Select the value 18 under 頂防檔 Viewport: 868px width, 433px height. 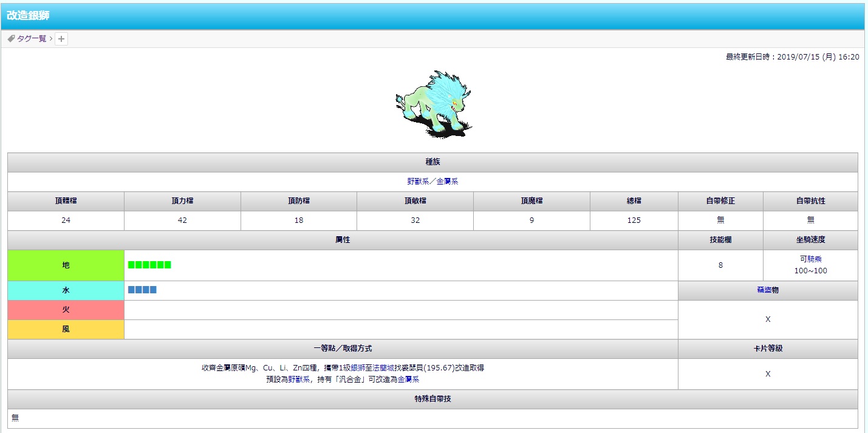tap(299, 220)
